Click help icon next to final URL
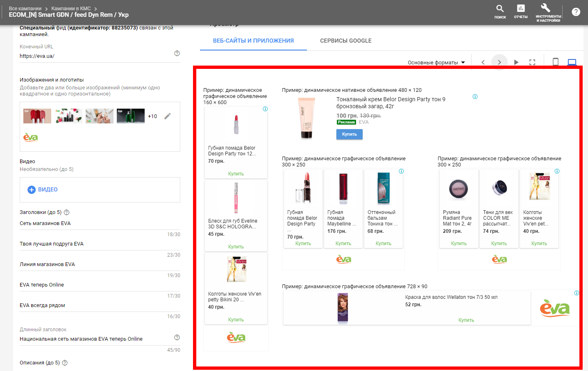This screenshot has width=588, height=371. pos(177,53)
